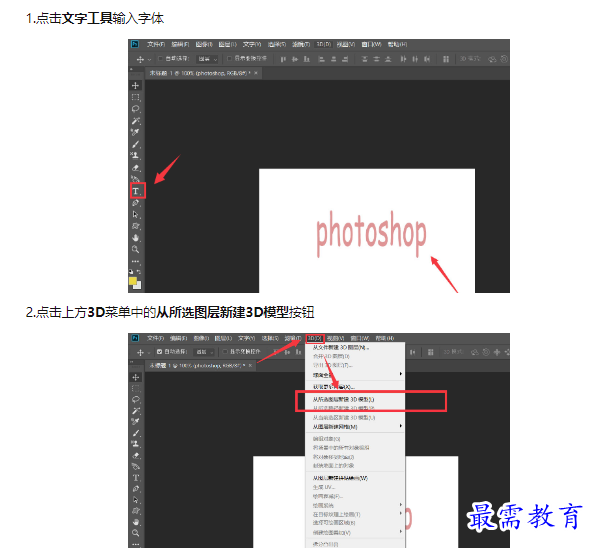The width and height of the screenshot is (591, 548).
Task: Toggle 显示变换控件 checkbox in the second screenshot
Action: 225,352
